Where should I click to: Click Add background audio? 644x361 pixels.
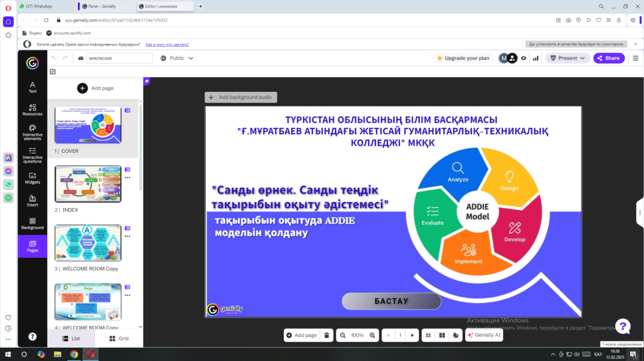[x=241, y=97]
